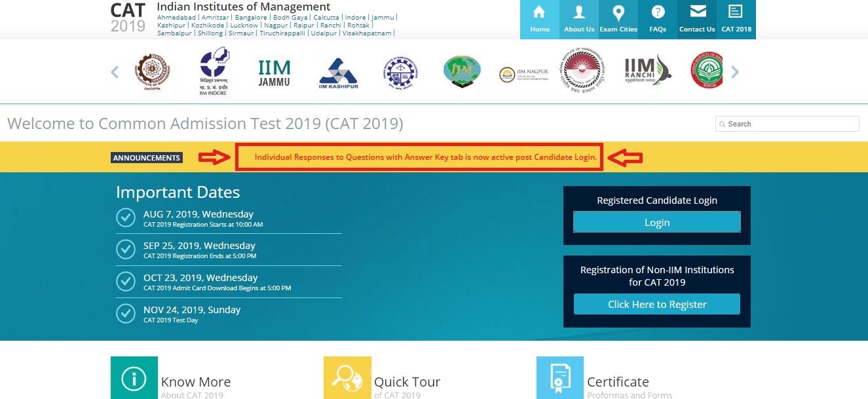Click the Important Dates heading

(178, 192)
